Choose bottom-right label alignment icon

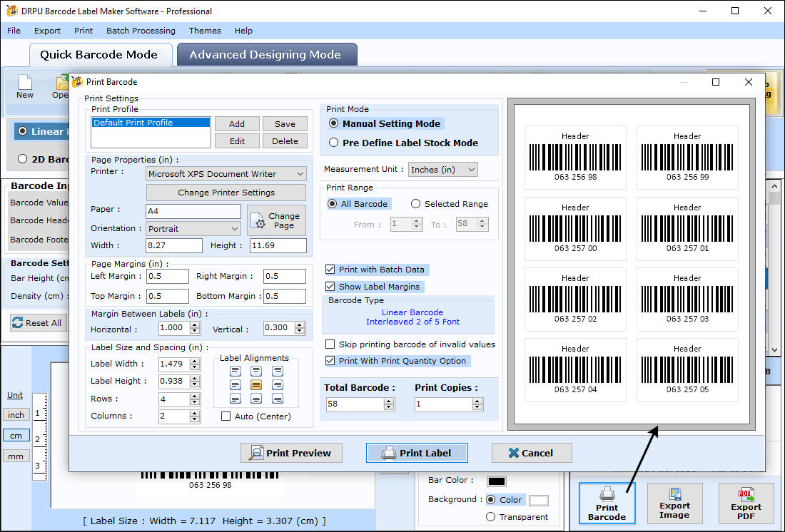click(278, 399)
